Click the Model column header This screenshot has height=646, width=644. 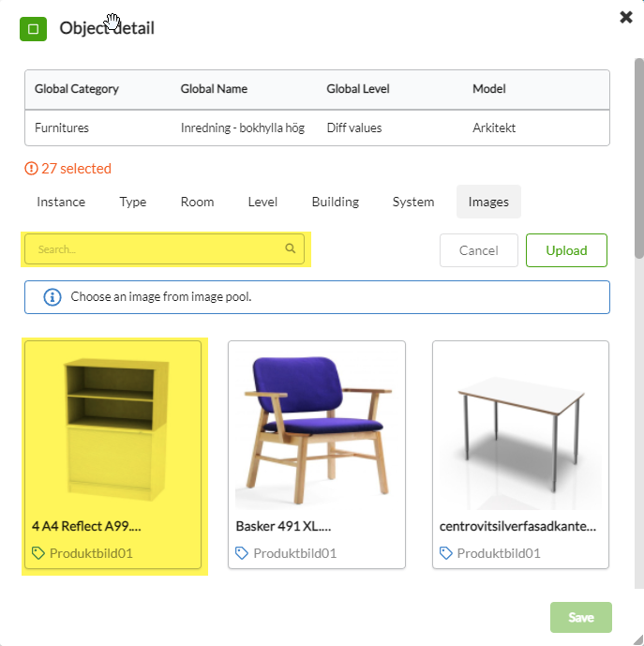click(489, 88)
